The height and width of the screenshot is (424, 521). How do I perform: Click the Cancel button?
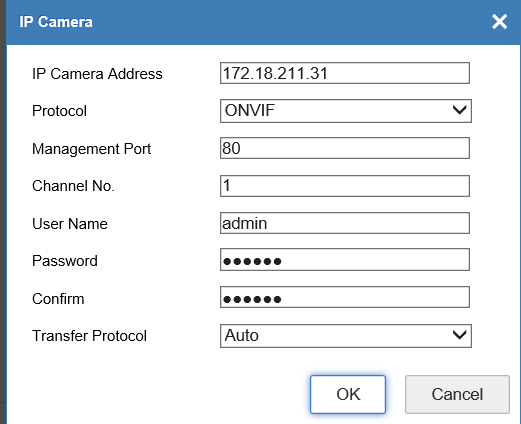[457, 394]
